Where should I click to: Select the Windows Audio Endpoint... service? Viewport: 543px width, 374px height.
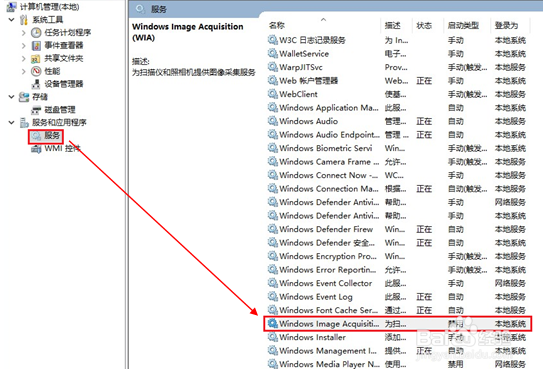coord(329,134)
